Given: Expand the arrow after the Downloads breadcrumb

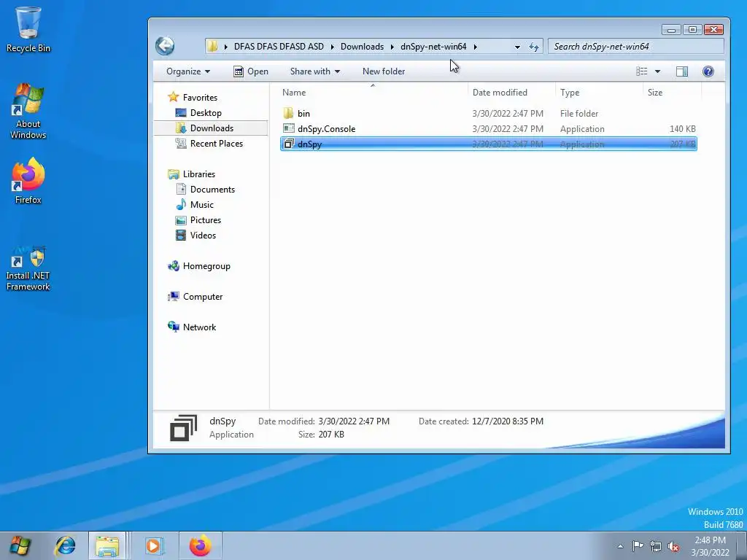Looking at the screenshot, I should click(392, 47).
